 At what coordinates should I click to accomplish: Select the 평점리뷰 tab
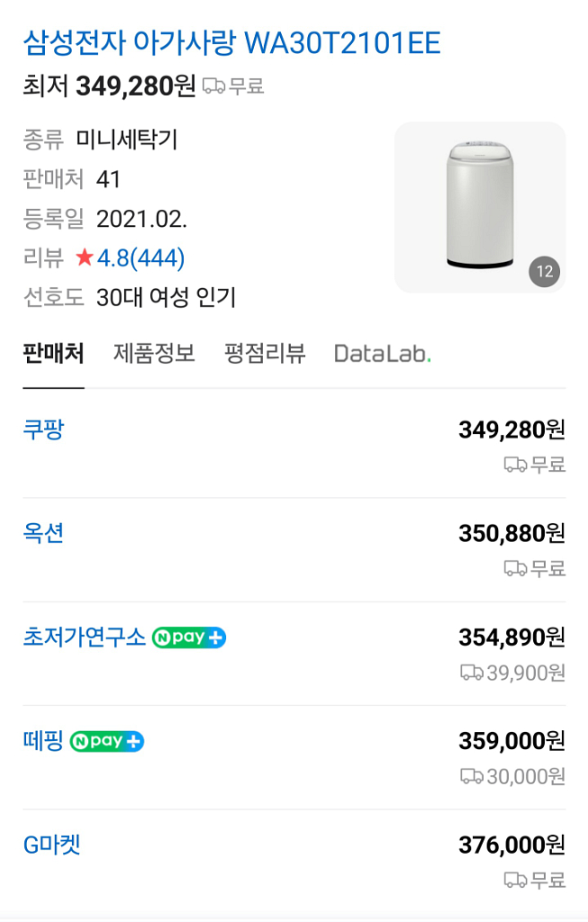click(x=265, y=354)
